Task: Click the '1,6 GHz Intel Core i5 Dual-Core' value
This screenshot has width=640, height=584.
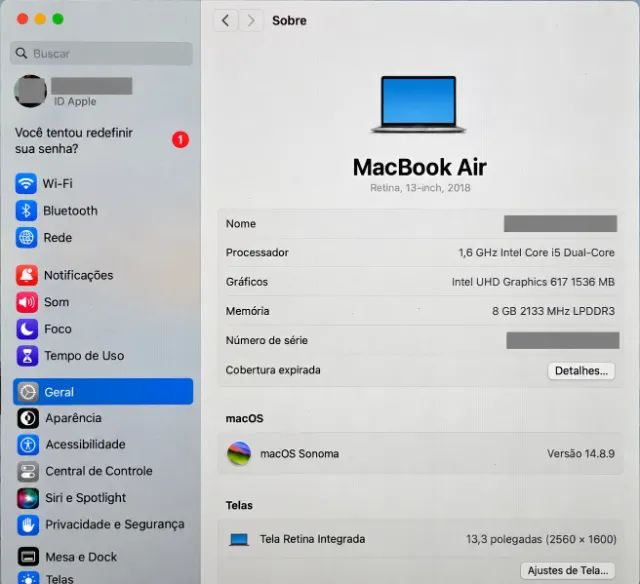Action: [536, 252]
